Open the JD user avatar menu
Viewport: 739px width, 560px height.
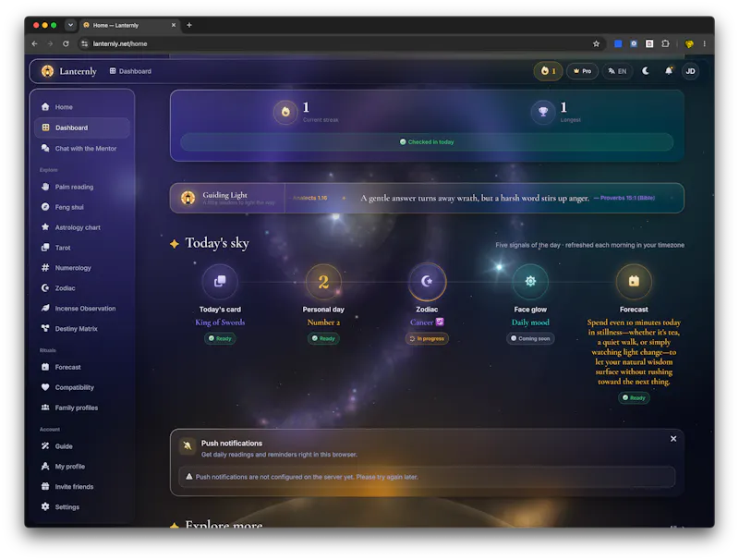click(690, 71)
